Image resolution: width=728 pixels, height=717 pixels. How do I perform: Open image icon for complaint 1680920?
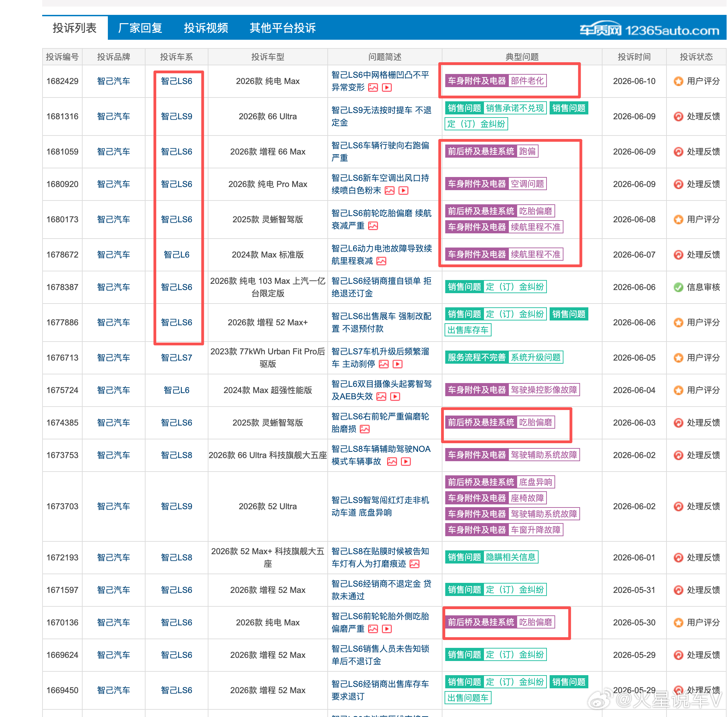[x=390, y=190]
